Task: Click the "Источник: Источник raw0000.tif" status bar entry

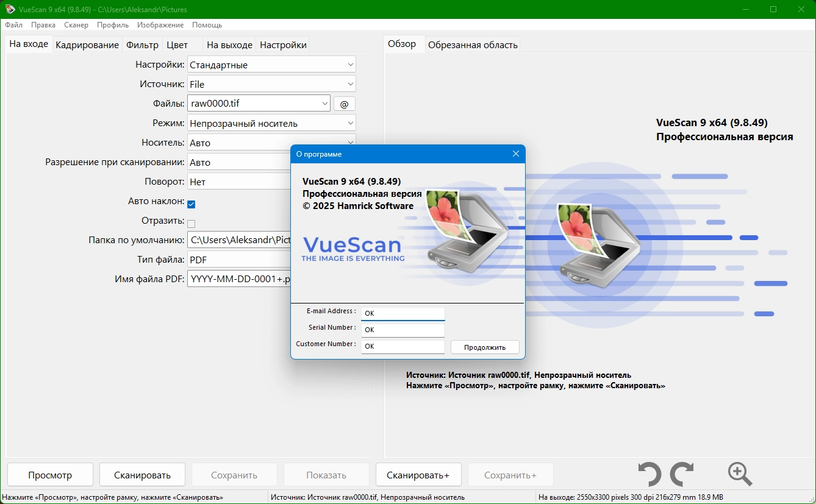Action: pyautogui.click(x=368, y=497)
